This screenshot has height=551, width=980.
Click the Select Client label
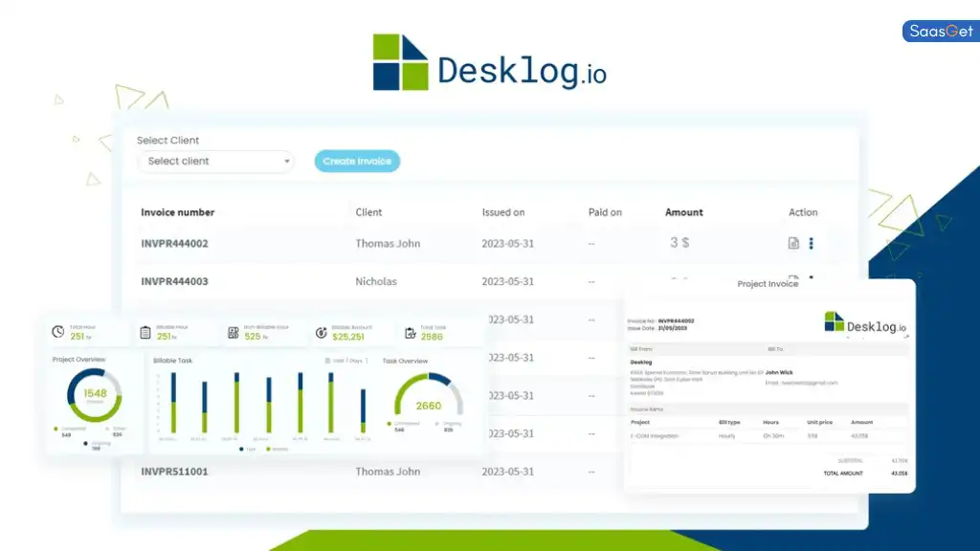click(x=167, y=141)
